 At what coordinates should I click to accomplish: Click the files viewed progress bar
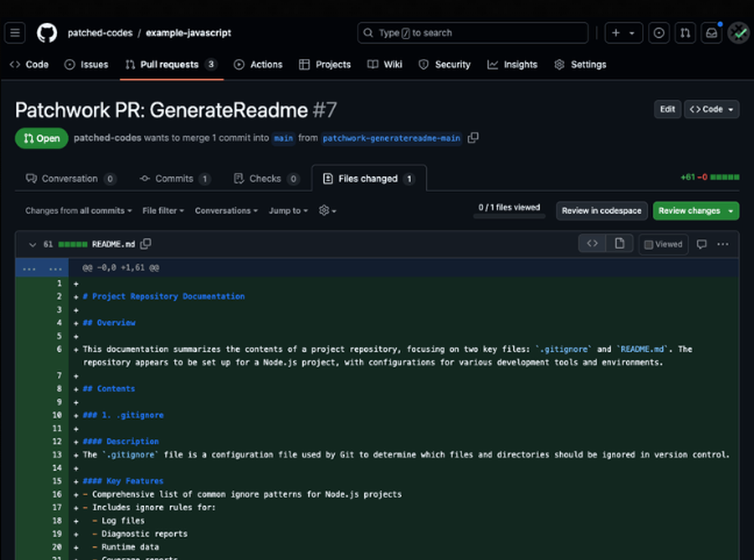509,216
